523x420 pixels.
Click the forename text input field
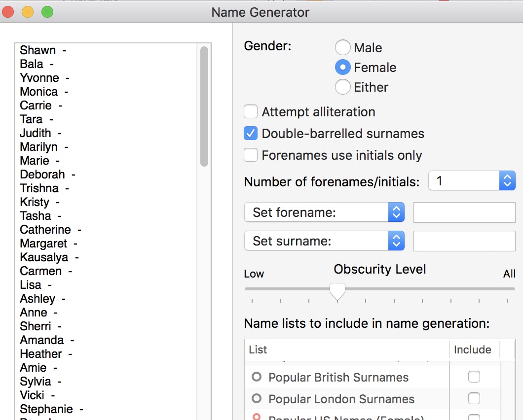(x=464, y=212)
